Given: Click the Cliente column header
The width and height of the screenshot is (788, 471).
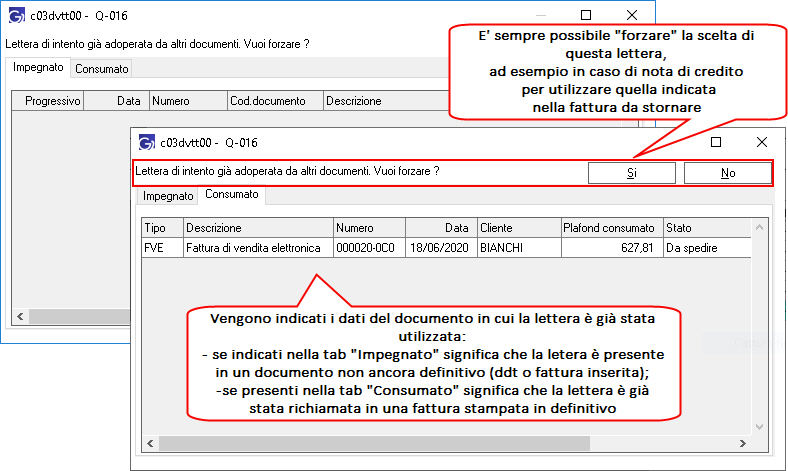Looking at the screenshot, I should pos(519,228).
